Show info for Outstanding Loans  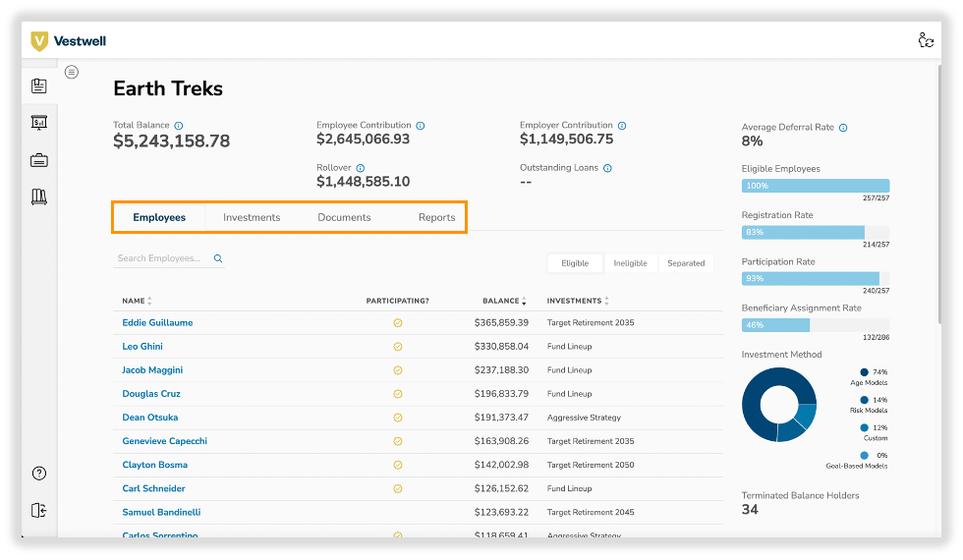pyautogui.click(x=607, y=168)
